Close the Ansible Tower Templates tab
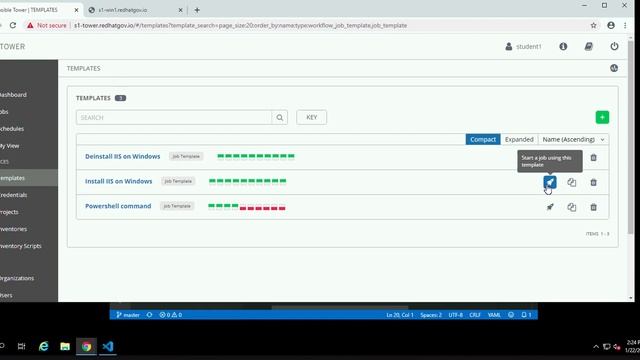The width and height of the screenshot is (640, 360). [x=76, y=10]
